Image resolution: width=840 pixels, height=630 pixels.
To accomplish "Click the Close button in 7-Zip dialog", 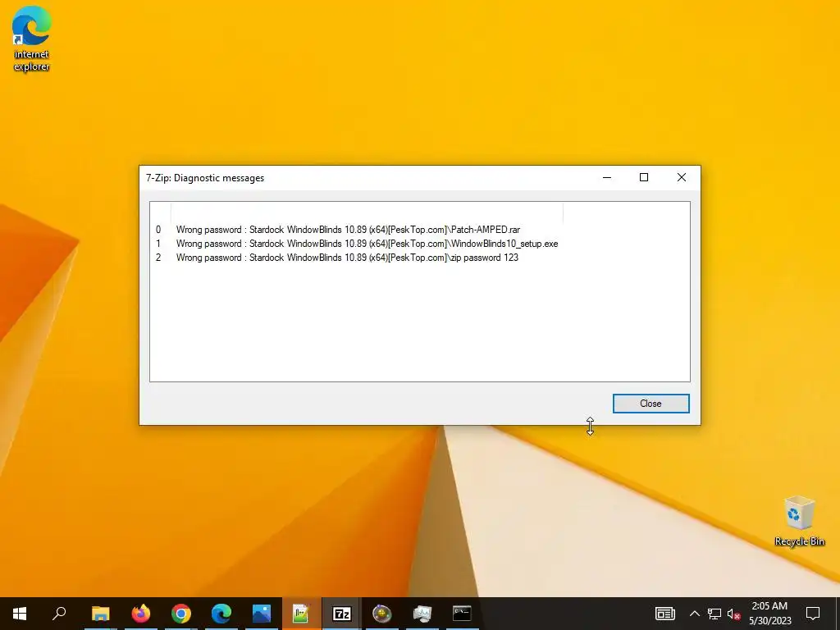I will [651, 404].
